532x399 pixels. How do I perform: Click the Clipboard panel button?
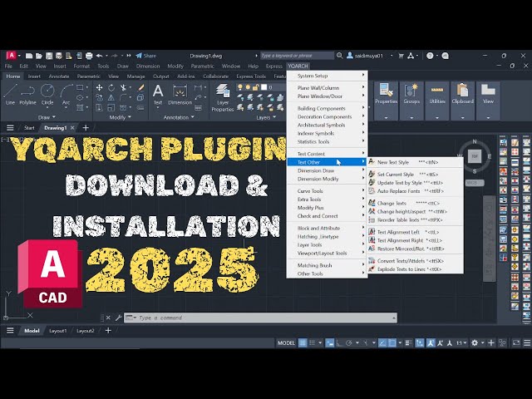point(462,101)
